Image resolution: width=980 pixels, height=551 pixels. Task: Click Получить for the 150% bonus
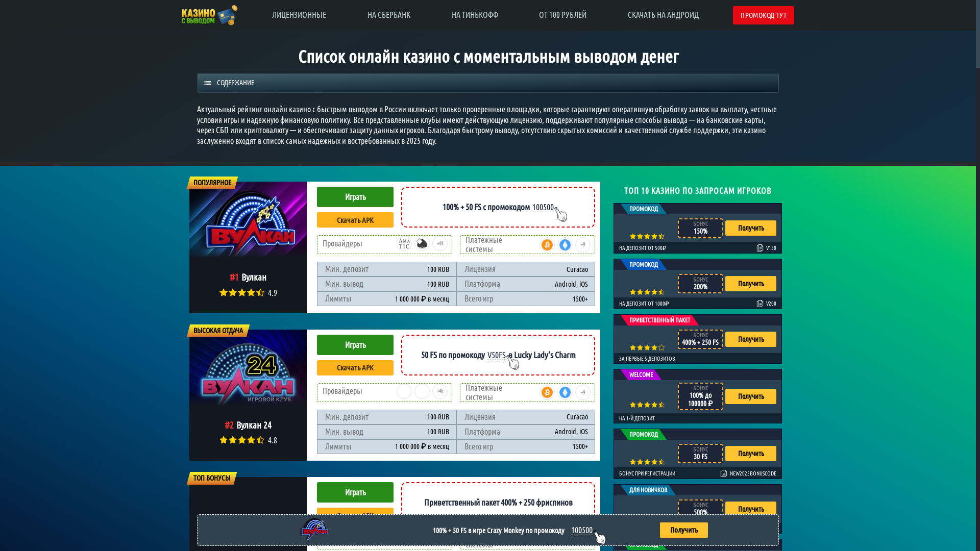point(751,228)
